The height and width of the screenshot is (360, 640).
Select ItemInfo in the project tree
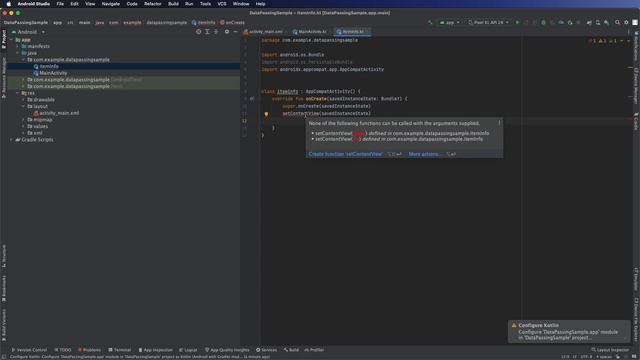[x=49, y=67]
